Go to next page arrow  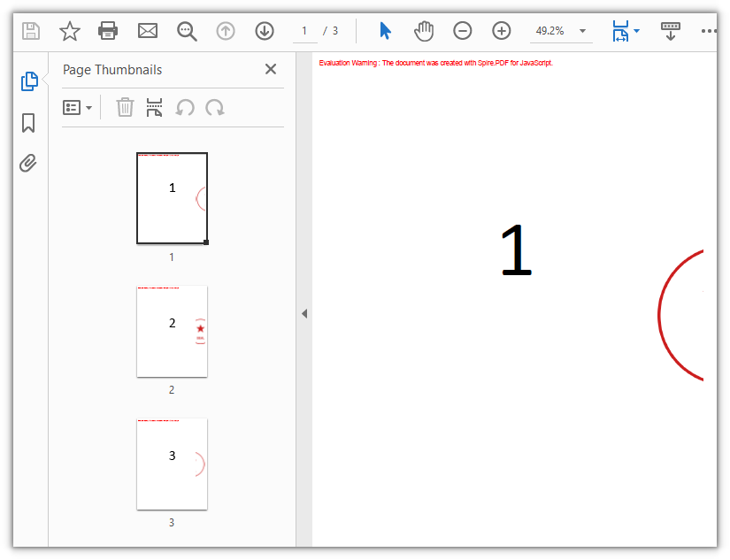pyautogui.click(x=265, y=31)
